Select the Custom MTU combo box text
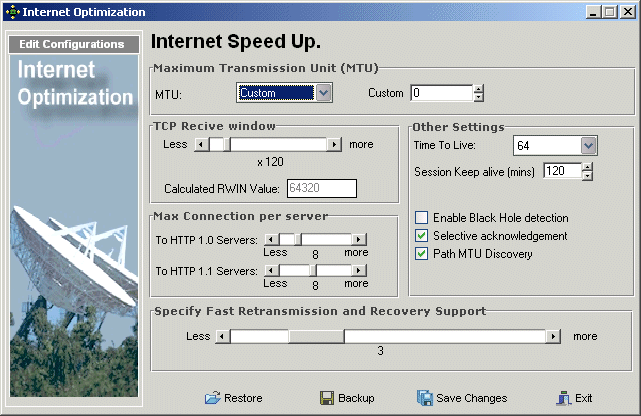The width and height of the screenshot is (641, 416). [277, 93]
